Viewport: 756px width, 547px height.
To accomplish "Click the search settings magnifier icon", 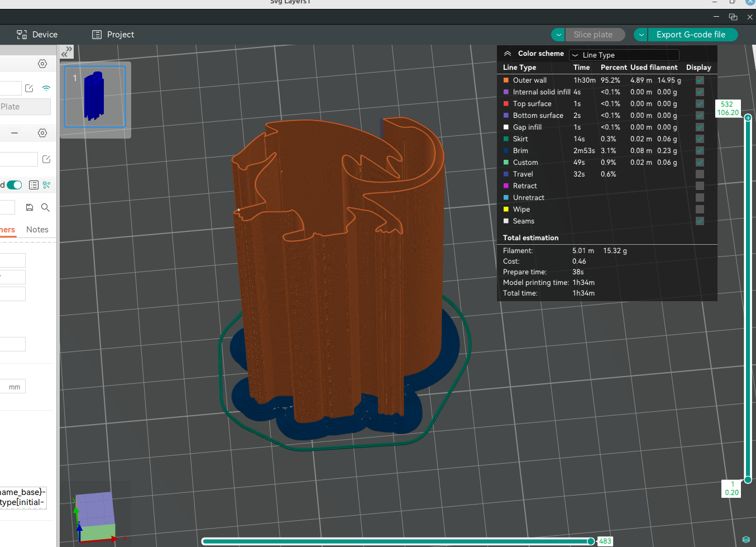I will click(46, 207).
